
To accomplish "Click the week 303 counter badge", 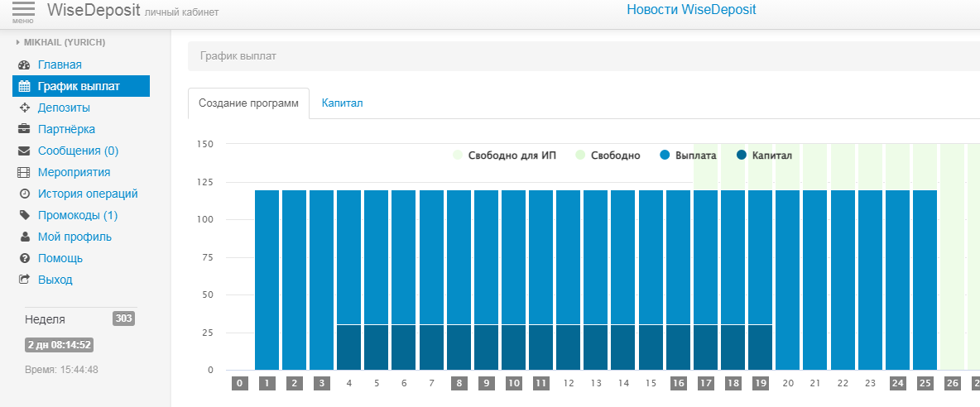I will click(x=124, y=318).
